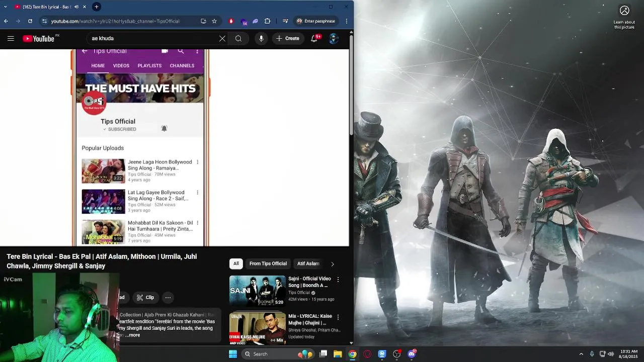This screenshot has width=644, height=362.
Task: Click the system tray microphone icon
Action: tap(592, 354)
